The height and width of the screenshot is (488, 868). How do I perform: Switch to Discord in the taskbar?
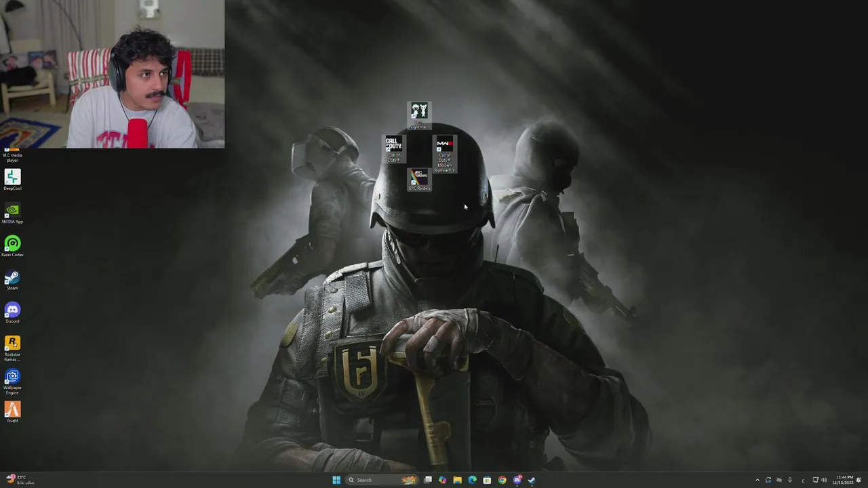[x=517, y=480]
